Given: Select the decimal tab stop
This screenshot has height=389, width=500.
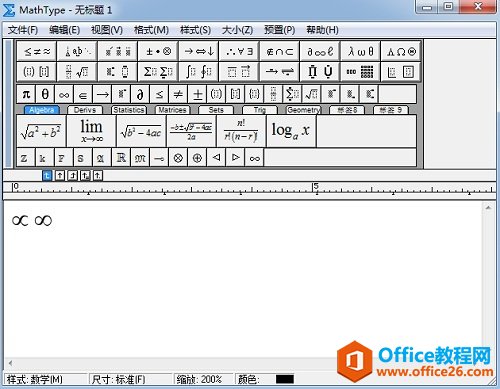Looking at the screenshot, I should point(98,175).
